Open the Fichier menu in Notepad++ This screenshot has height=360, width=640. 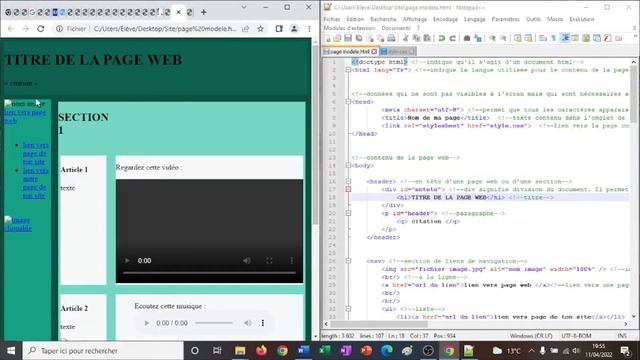click(x=332, y=19)
